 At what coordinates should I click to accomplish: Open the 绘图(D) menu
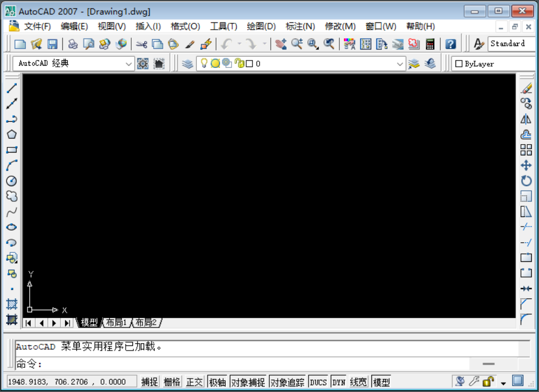click(x=261, y=26)
